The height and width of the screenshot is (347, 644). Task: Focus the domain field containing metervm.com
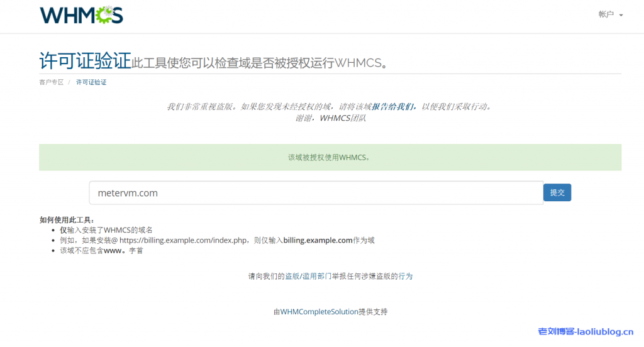316,193
